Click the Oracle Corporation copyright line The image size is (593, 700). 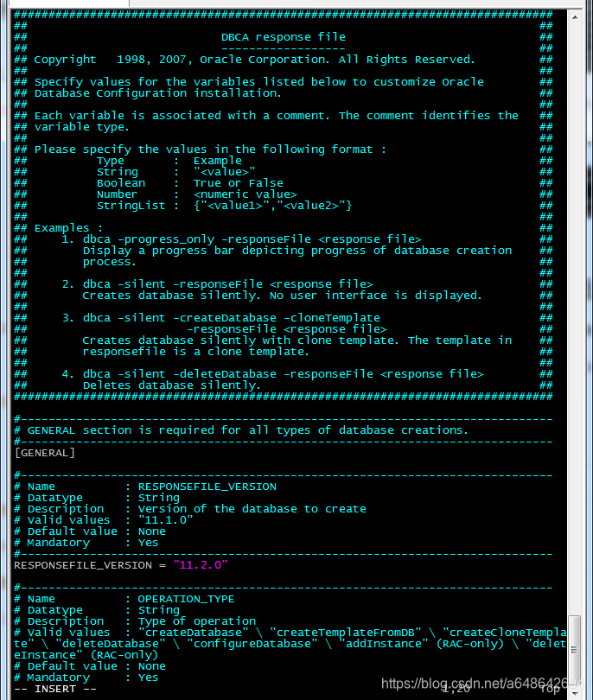pos(254,60)
